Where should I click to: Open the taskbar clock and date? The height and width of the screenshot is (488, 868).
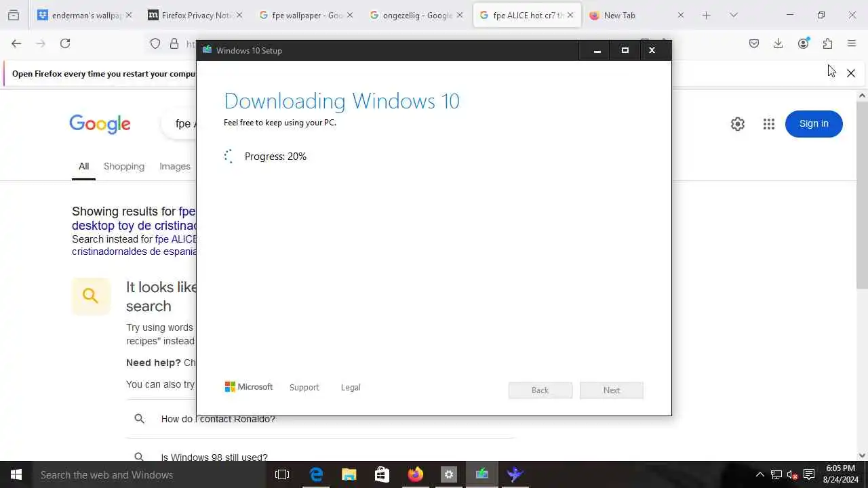(841, 474)
